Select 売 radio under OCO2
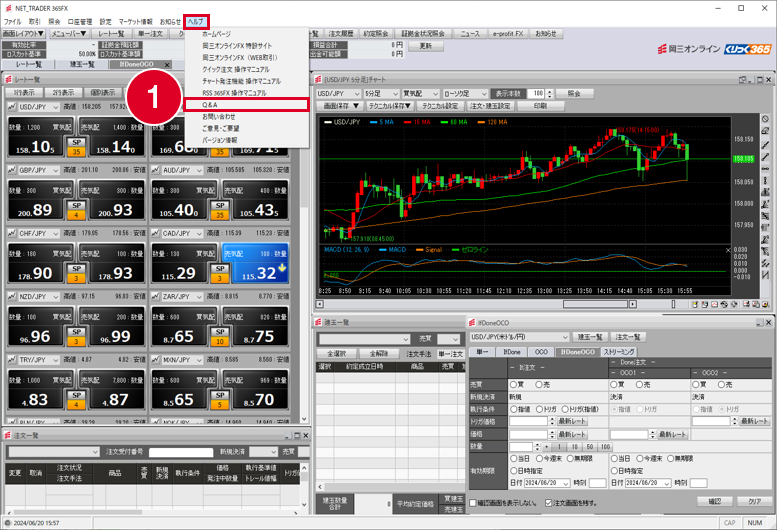 click(721, 385)
